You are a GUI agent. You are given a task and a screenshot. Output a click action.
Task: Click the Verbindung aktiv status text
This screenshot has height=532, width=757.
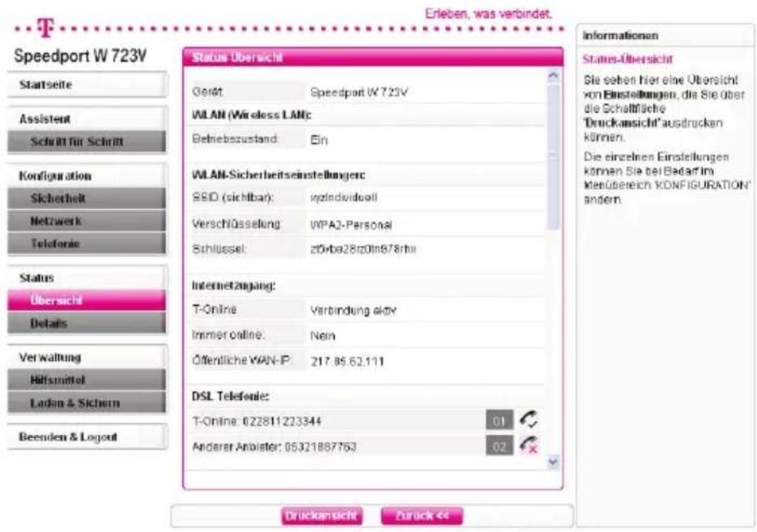pyautogui.click(x=353, y=310)
